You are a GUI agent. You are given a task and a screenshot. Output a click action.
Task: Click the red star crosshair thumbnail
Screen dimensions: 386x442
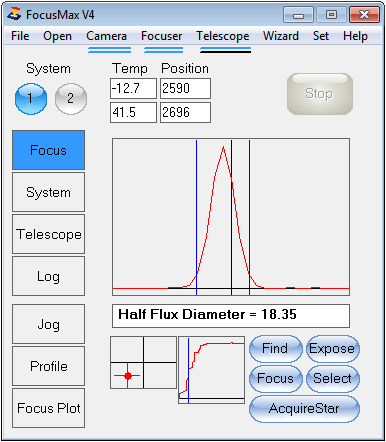point(143,363)
